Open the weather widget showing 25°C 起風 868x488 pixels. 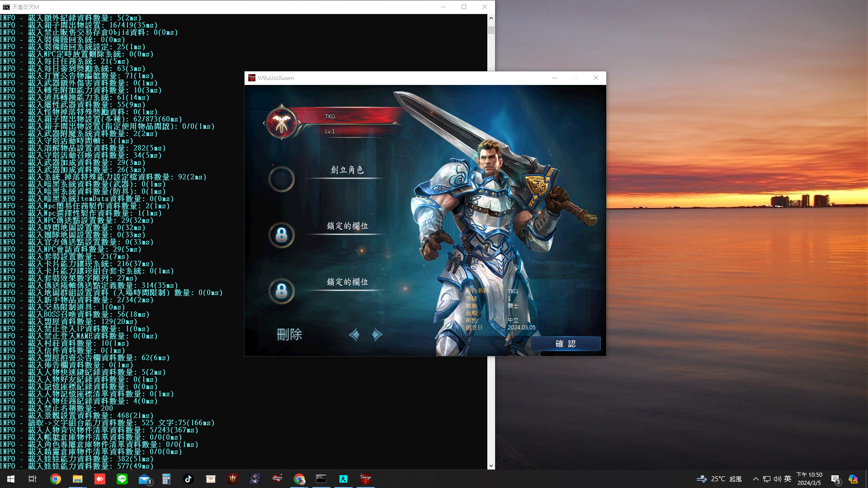[x=719, y=479]
